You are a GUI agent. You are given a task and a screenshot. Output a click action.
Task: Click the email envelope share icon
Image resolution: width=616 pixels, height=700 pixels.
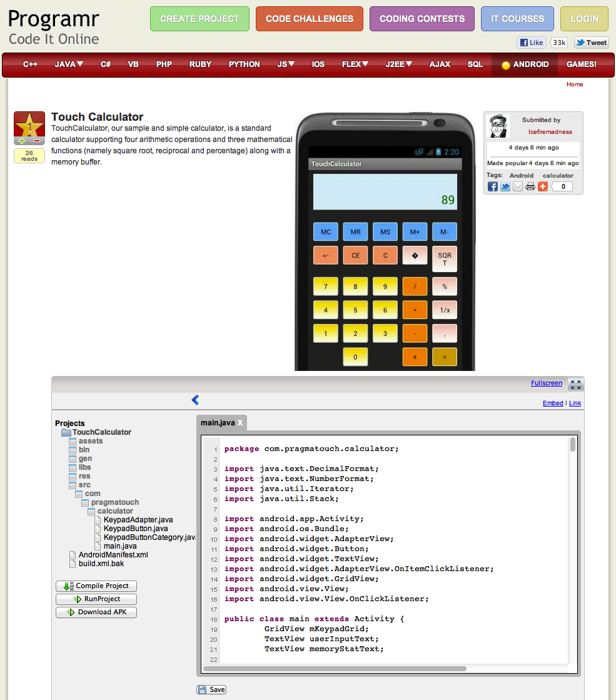point(517,186)
